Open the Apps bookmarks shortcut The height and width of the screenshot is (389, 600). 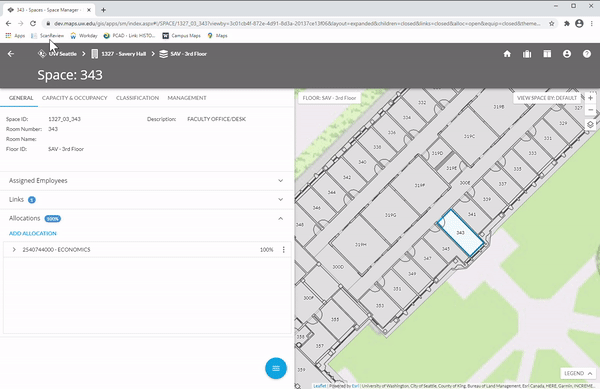tap(15, 36)
